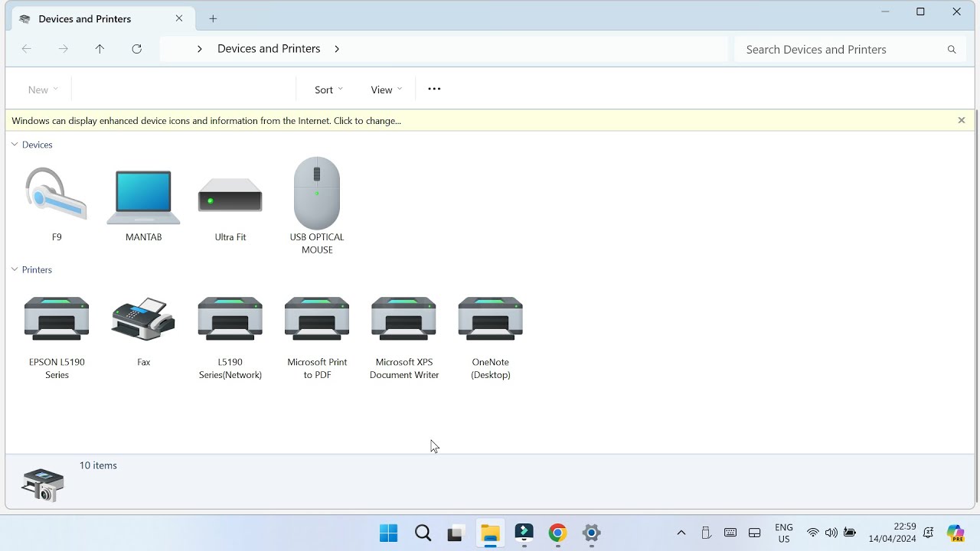
Task: Click the touch keyboard tray icon
Action: point(730,533)
